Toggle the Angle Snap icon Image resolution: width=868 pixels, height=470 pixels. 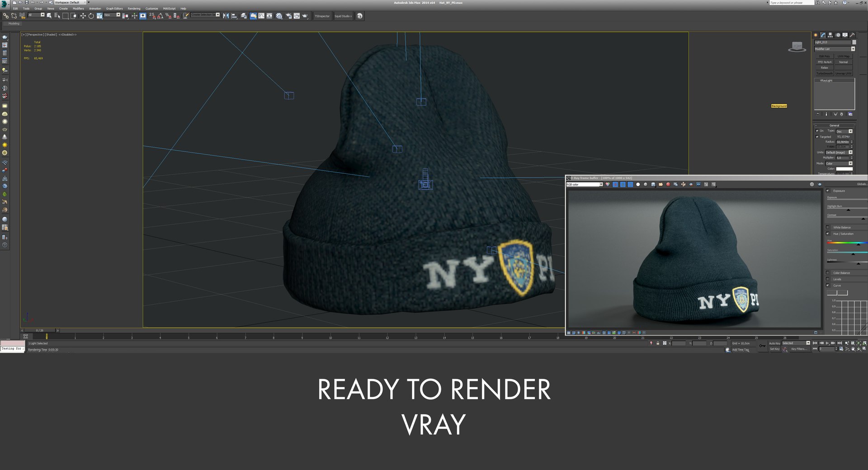coord(160,16)
